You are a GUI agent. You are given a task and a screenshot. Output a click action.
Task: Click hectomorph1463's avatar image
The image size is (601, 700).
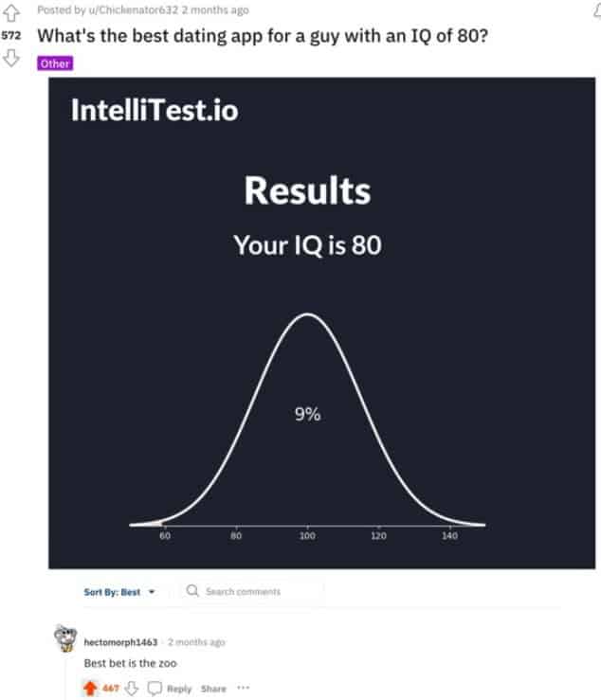pos(66,641)
